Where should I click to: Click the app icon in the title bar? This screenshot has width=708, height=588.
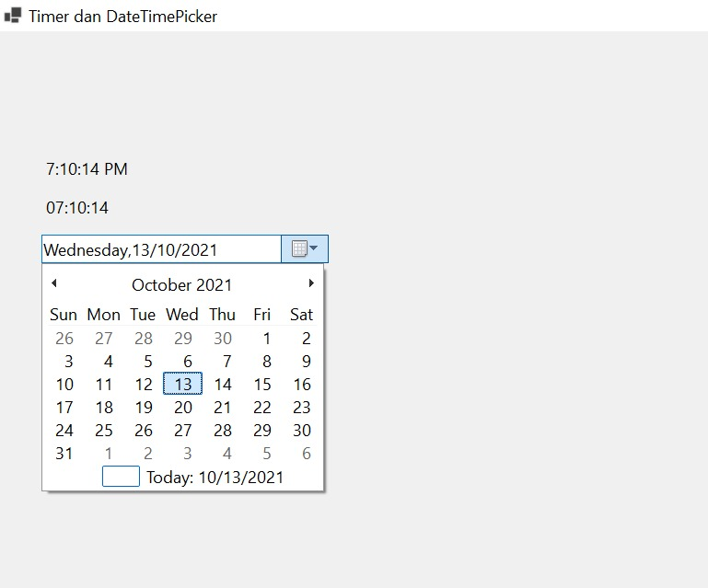coord(13,16)
